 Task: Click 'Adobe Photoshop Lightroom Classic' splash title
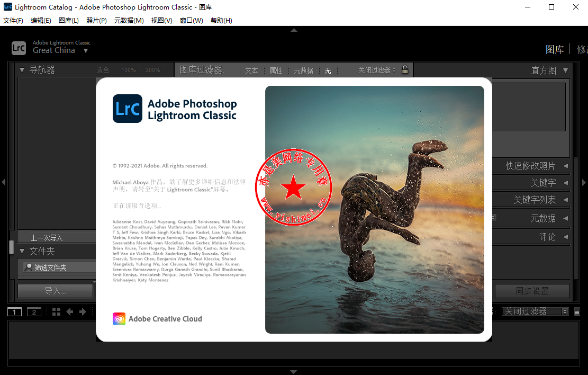192,109
